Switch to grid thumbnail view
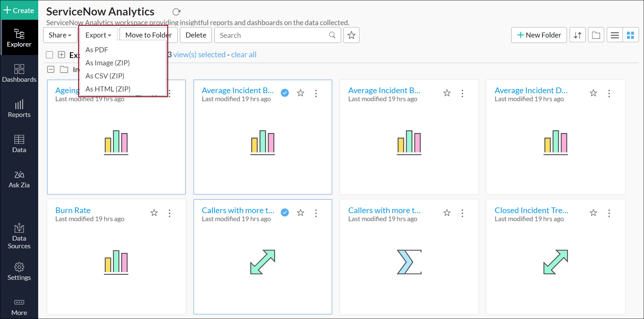Image resolution: width=644 pixels, height=319 pixels. tap(631, 35)
